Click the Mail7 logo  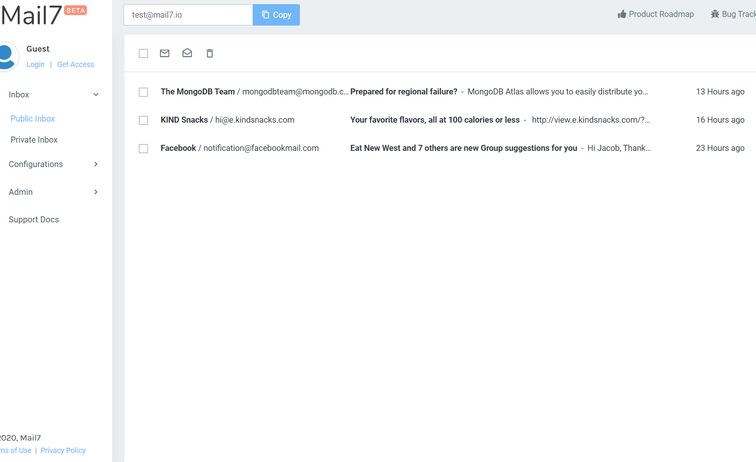point(31,15)
